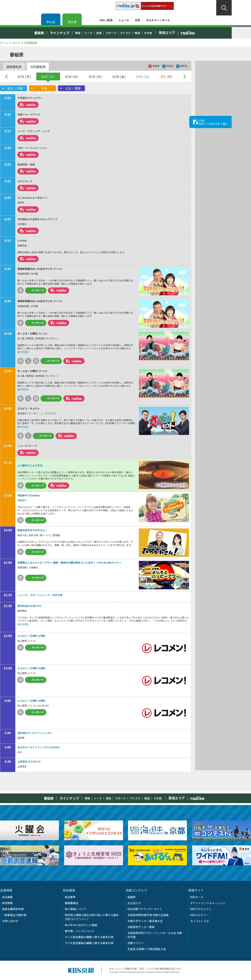Switch to the ラジオ tab
Screen dimensions: 251x980
[x=72, y=20]
